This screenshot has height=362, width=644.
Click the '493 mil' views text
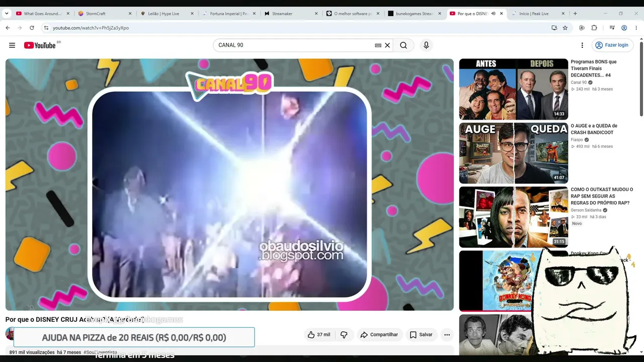(x=583, y=146)
